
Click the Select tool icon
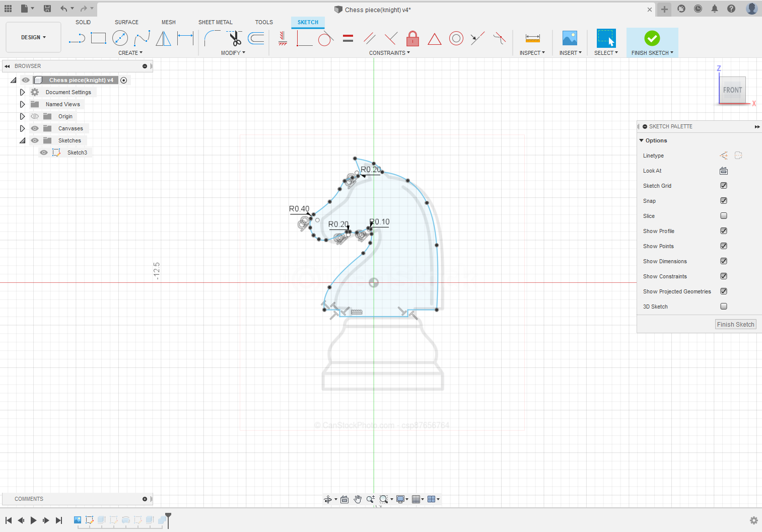(606, 38)
